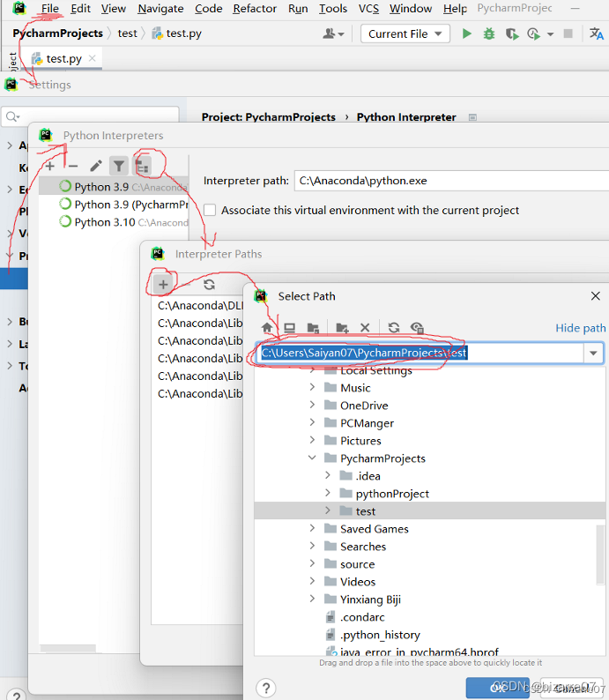Open the Current File run configuration dropdown
This screenshot has width=609, height=700.
[405, 34]
